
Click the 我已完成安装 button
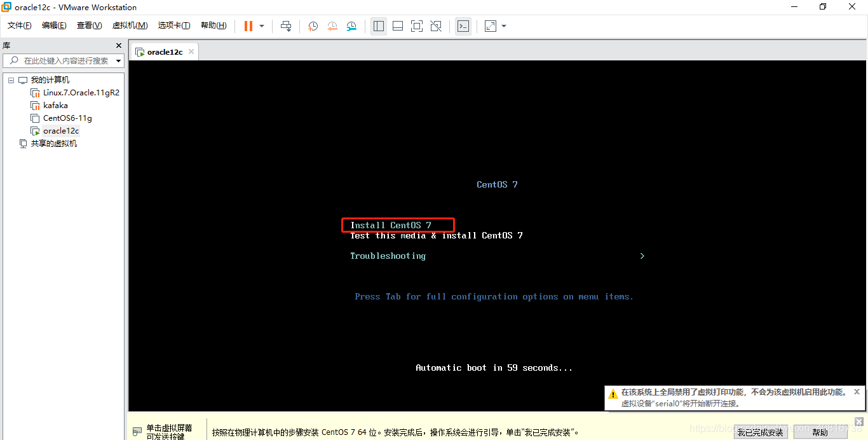(x=761, y=432)
